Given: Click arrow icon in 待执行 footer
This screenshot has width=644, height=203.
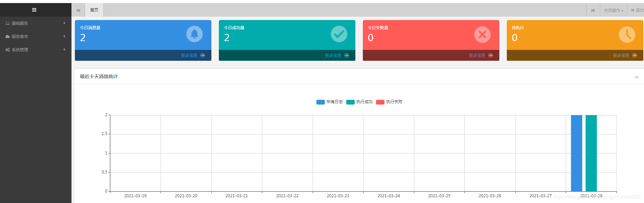Looking at the screenshot, I should click(635, 55).
